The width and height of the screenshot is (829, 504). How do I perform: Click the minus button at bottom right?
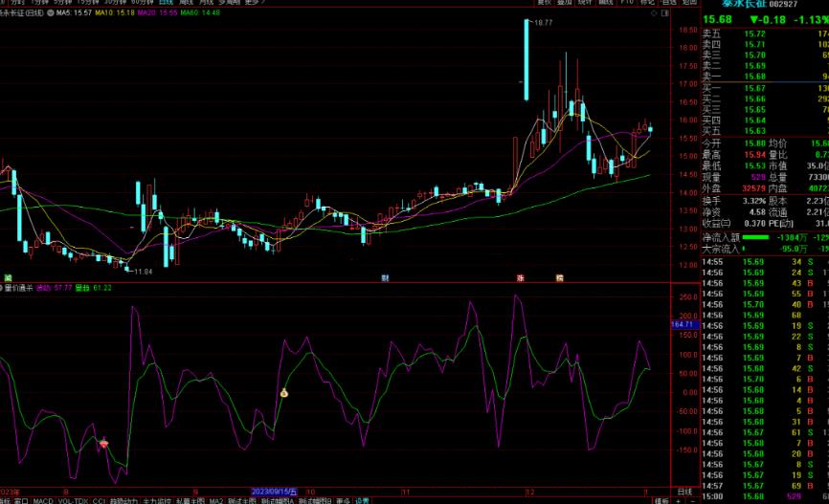(692, 500)
